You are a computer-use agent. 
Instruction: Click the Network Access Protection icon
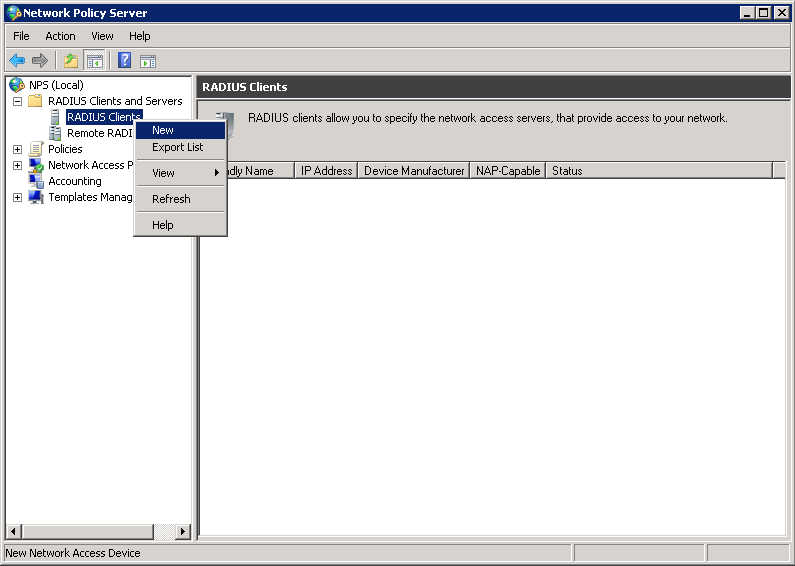36,165
